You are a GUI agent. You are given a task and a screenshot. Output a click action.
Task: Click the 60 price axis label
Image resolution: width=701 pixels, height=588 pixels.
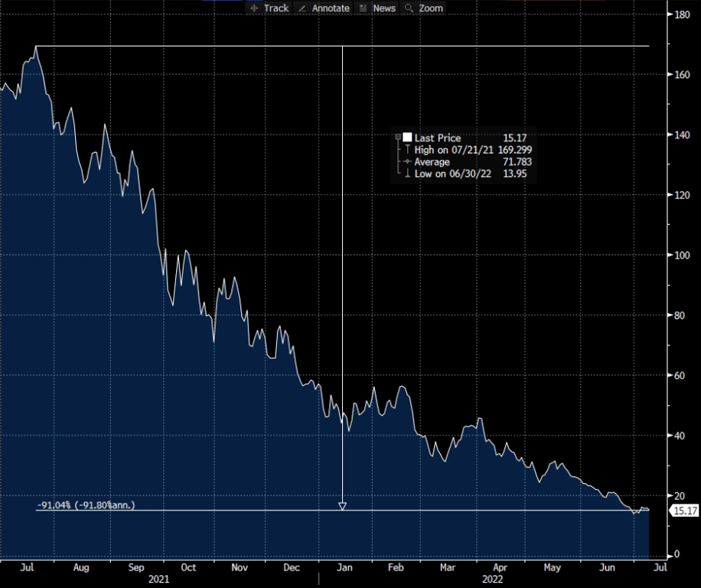tap(680, 376)
